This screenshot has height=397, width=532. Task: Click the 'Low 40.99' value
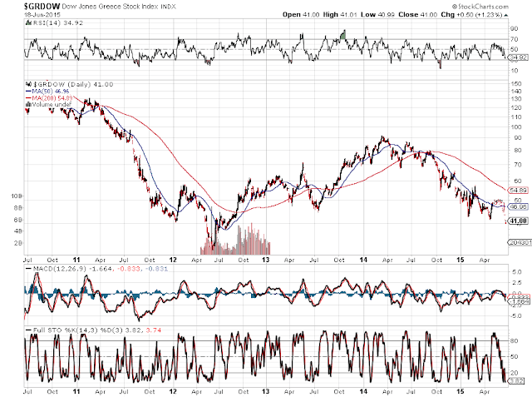[x=377, y=15]
